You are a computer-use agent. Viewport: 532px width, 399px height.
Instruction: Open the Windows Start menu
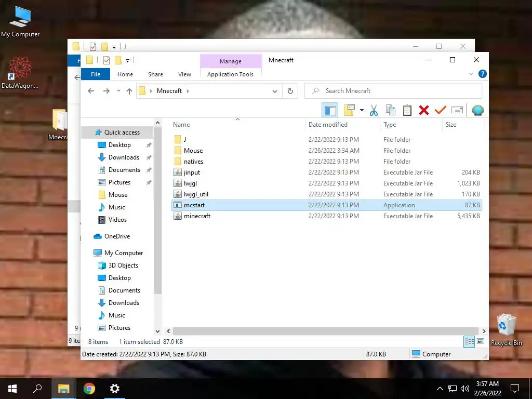[x=12, y=389]
